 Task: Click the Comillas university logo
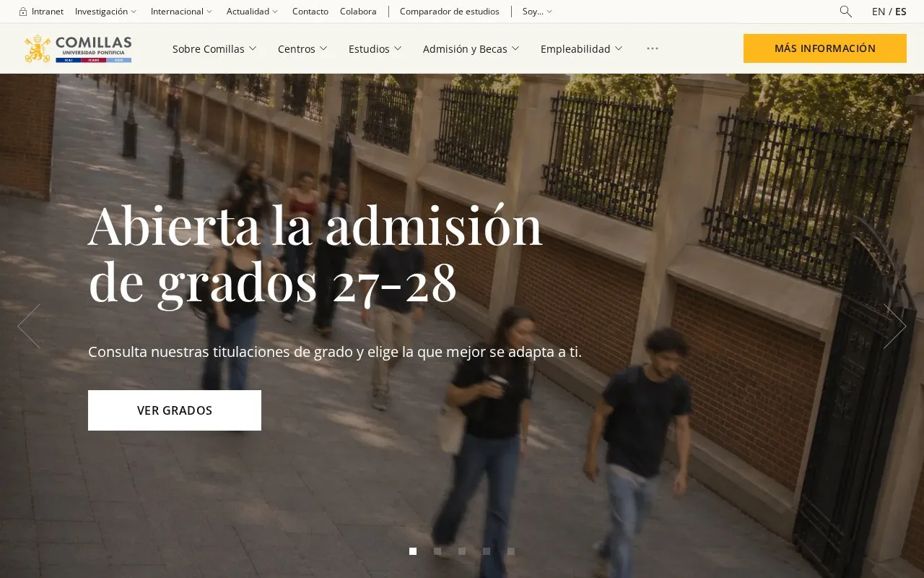tap(78, 48)
